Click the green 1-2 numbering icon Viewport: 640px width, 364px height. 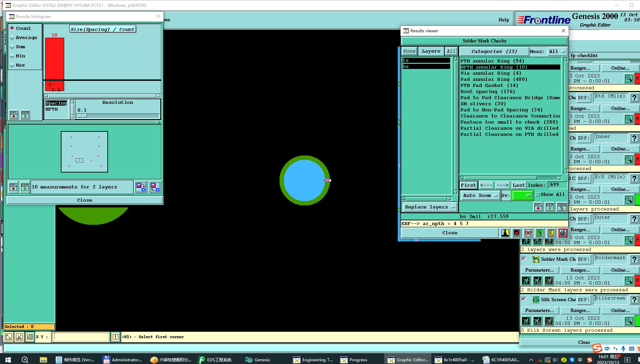point(539,233)
